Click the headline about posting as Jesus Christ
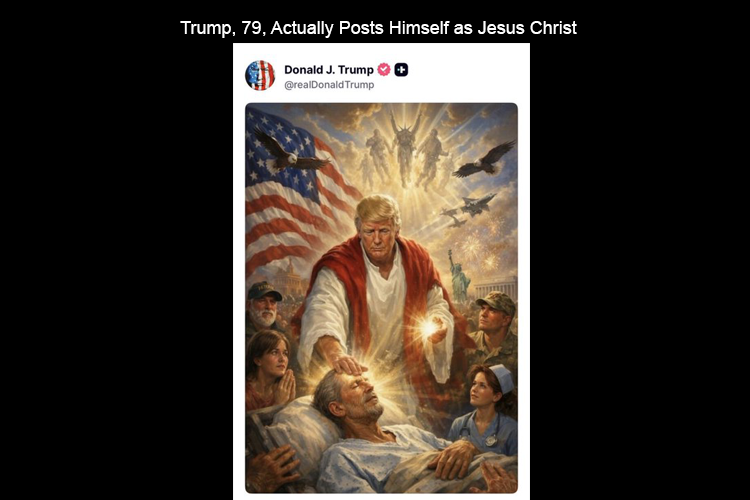The width and height of the screenshot is (750, 500). coord(378,28)
